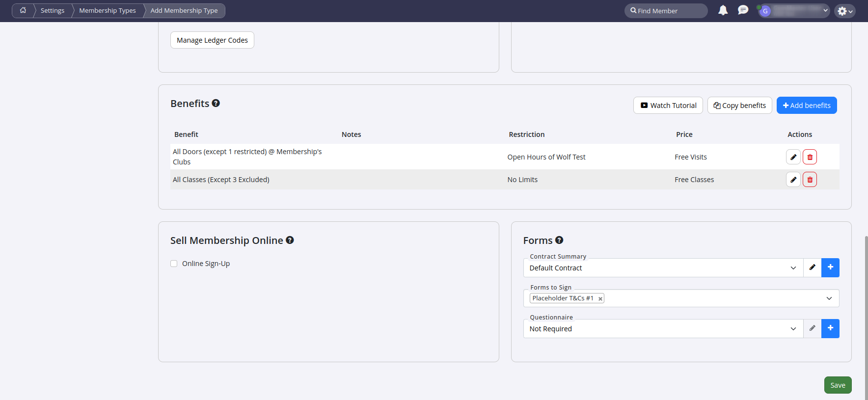Click the home icon in breadcrumb

(x=23, y=10)
